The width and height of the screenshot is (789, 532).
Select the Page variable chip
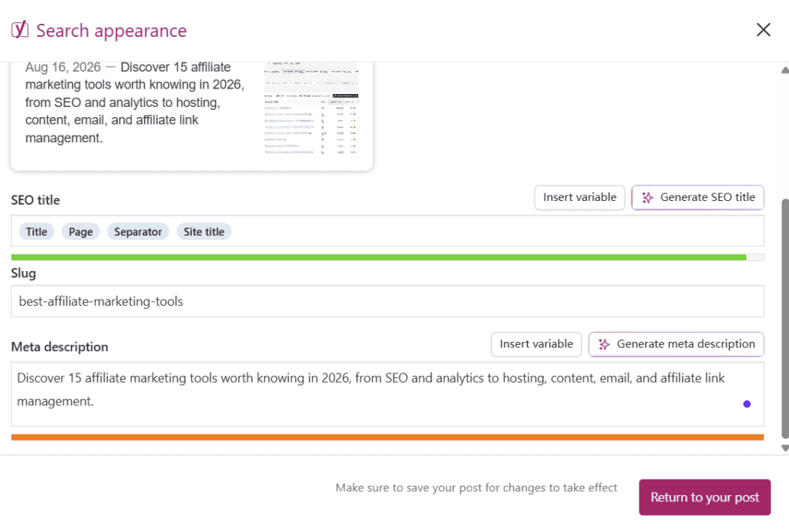click(80, 232)
